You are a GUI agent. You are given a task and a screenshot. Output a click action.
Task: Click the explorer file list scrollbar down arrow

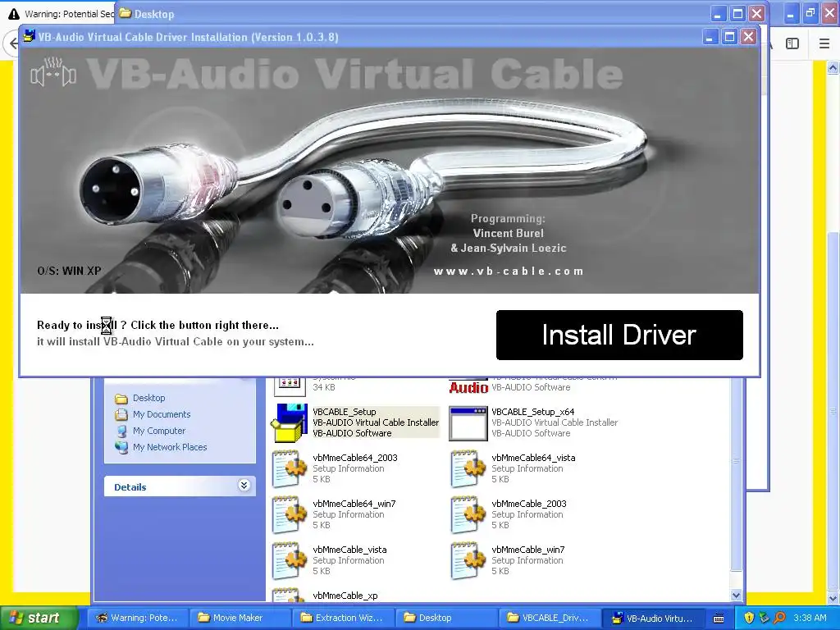point(736,595)
